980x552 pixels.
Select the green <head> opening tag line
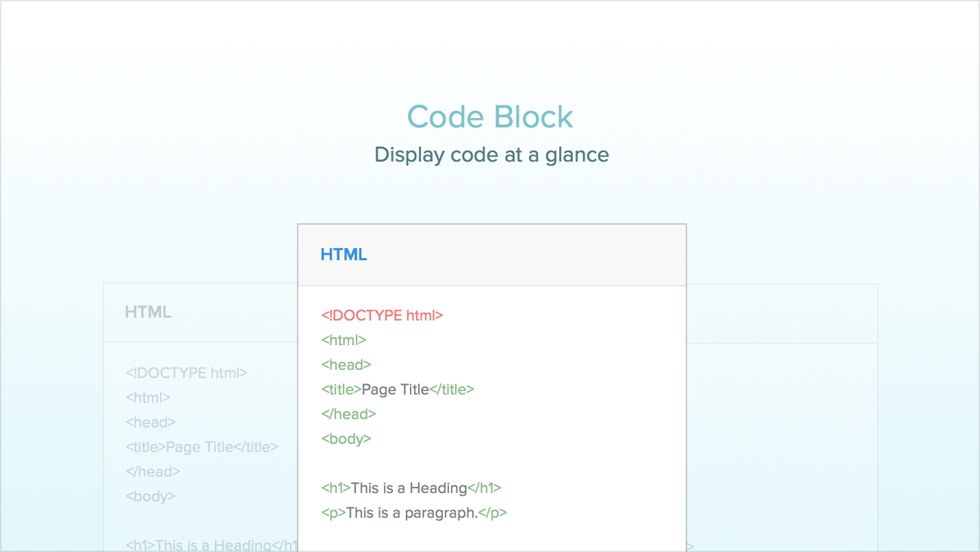[346, 364]
